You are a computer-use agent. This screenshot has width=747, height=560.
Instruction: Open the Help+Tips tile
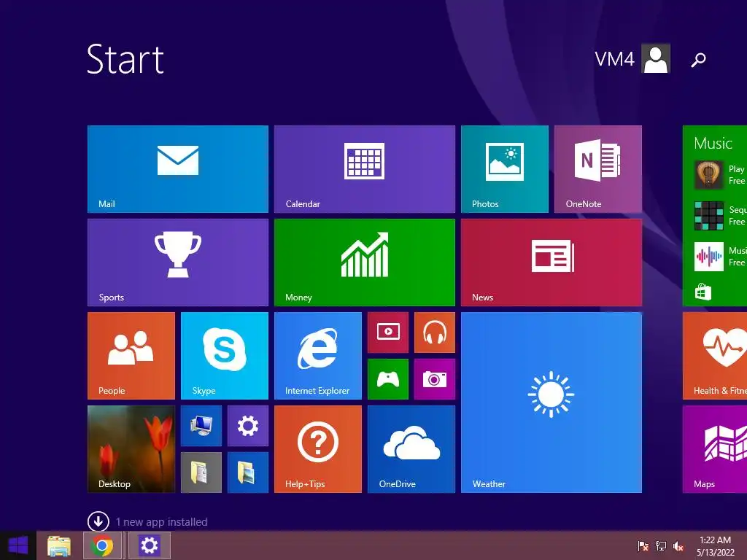click(x=318, y=449)
